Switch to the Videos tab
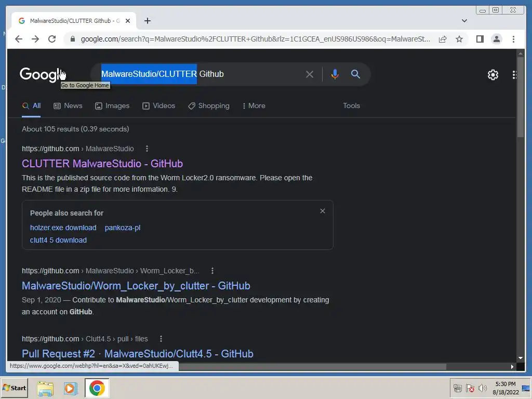Image resolution: width=532 pixels, height=399 pixels. [x=159, y=106]
